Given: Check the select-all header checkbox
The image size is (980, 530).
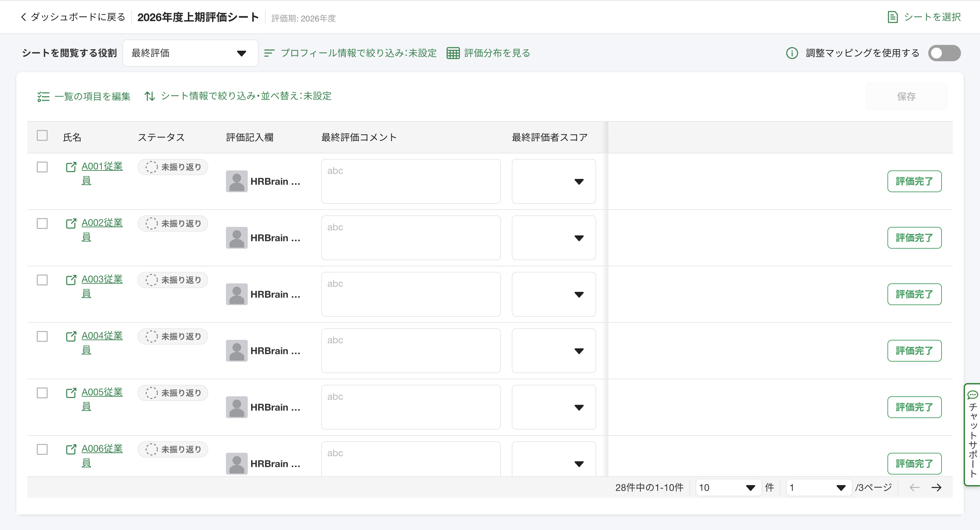Looking at the screenshot, I should point(42,136).
